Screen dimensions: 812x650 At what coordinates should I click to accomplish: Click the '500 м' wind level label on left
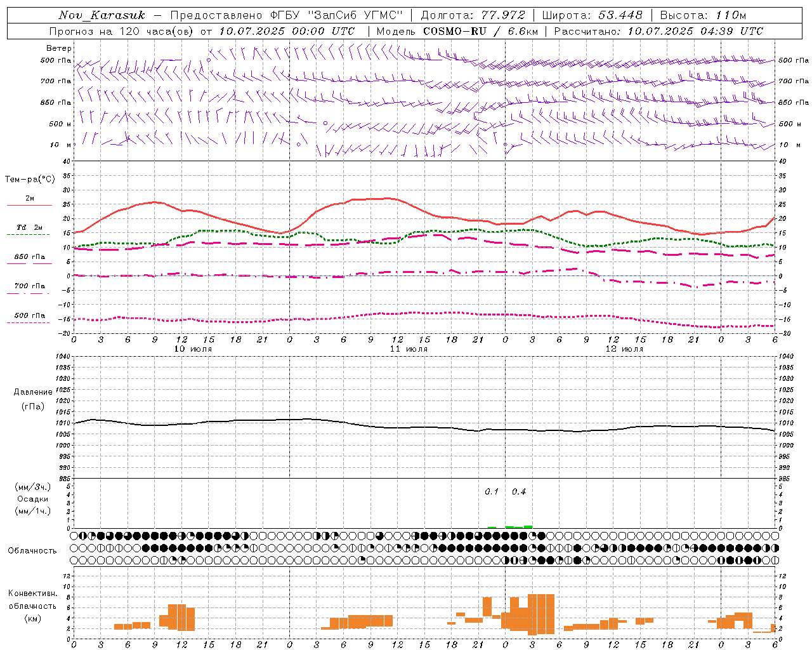(60, 124)
